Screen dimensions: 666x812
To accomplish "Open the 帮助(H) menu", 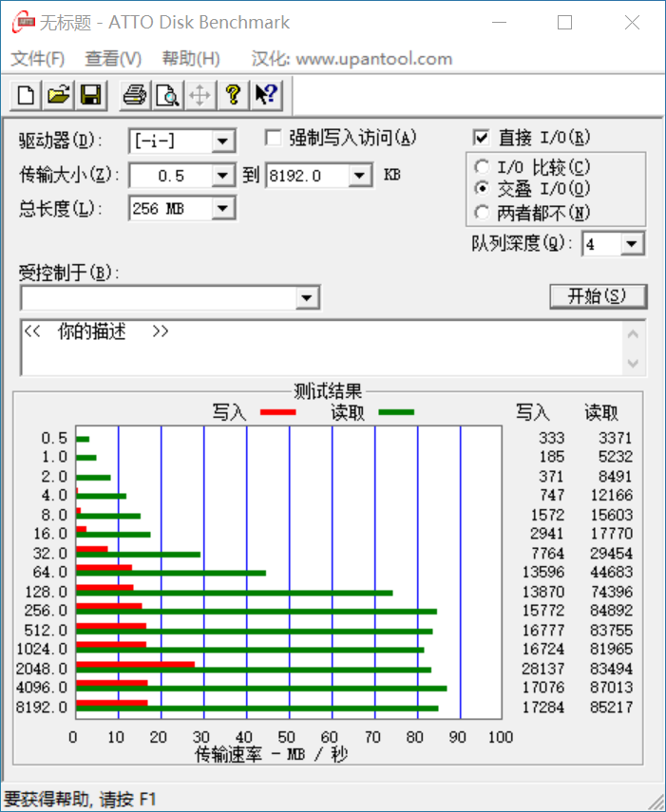I will (191, 59).
